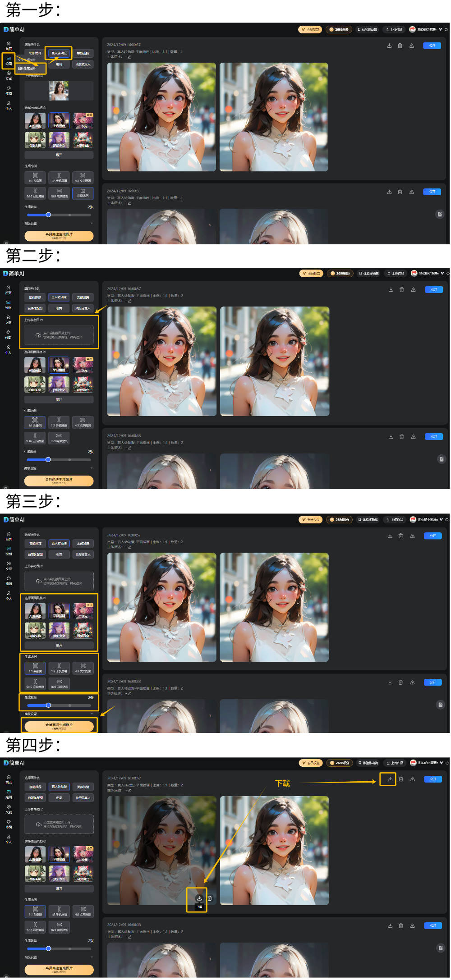The width and height of the screenshot is (451, 980).
Task: Click the 生成数量 slider handle in step three
Action: pos(48,705)
